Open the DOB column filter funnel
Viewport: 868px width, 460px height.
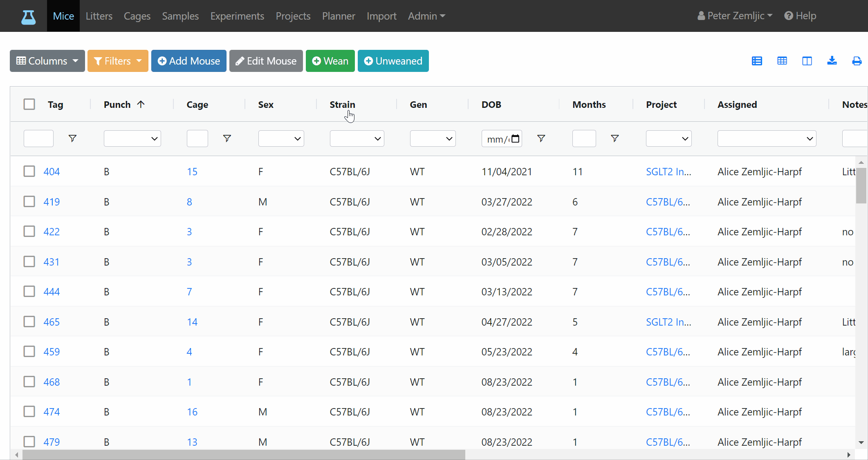pos(541,138)
